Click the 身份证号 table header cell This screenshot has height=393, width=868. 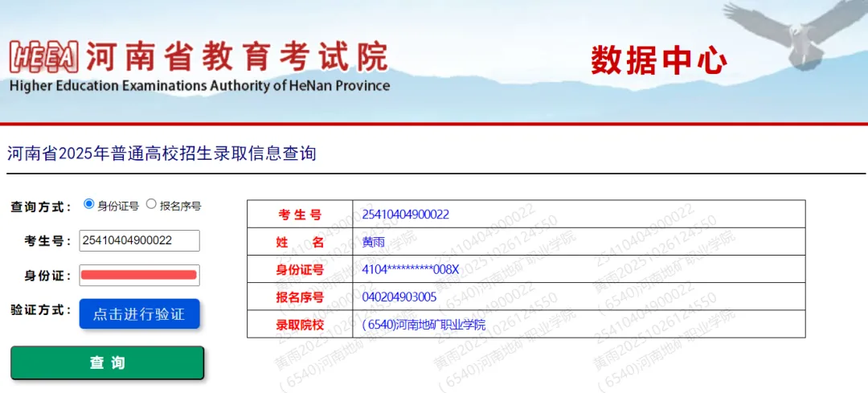(x=300, y=269)
